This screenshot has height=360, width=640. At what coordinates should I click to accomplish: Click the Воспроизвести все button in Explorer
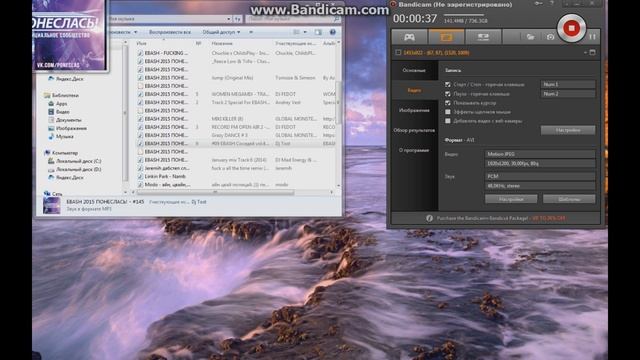(169, 32)
